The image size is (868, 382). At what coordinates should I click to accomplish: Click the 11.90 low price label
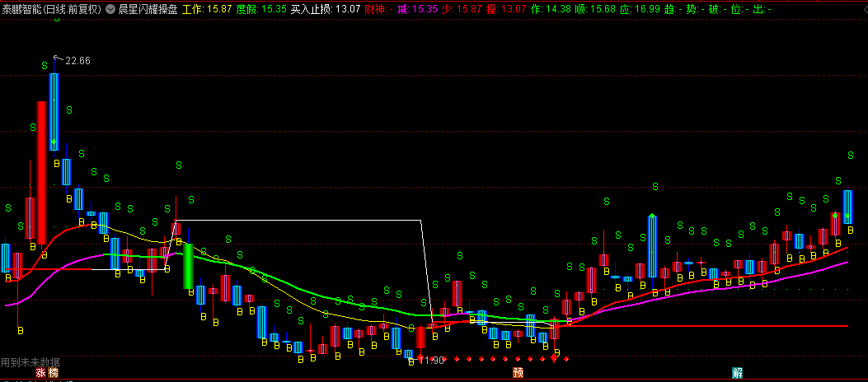(432, 361)
